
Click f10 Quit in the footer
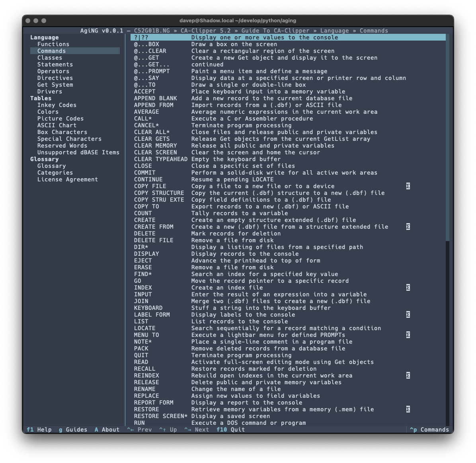point(230,430)
